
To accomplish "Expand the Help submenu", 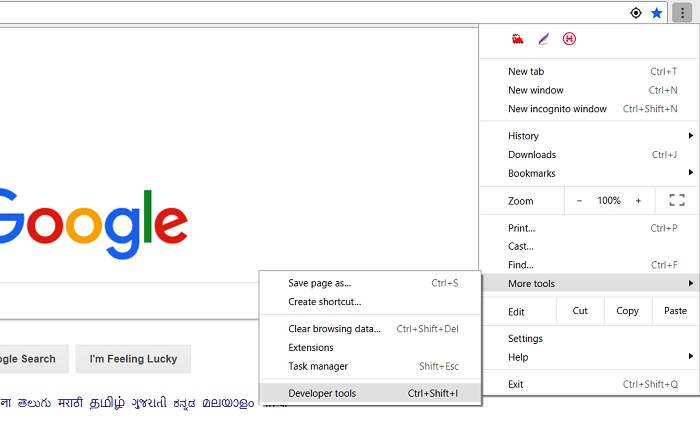I will pos(590,357).
